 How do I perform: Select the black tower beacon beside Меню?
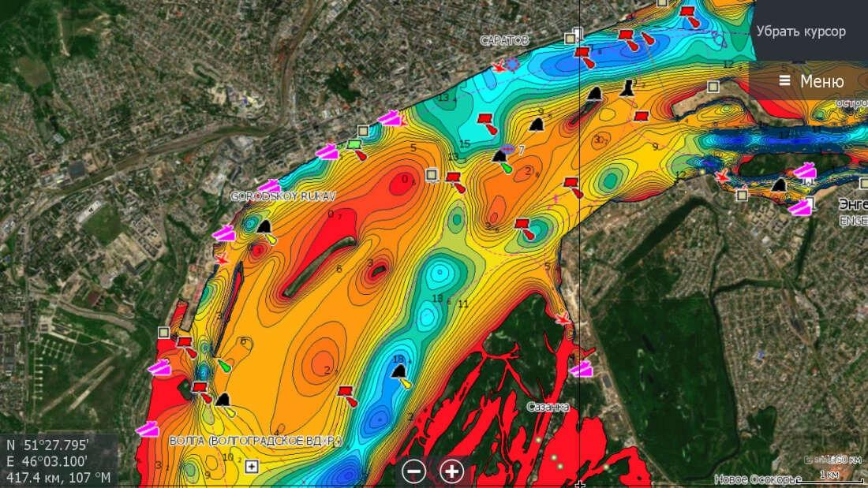pos(627,88)
